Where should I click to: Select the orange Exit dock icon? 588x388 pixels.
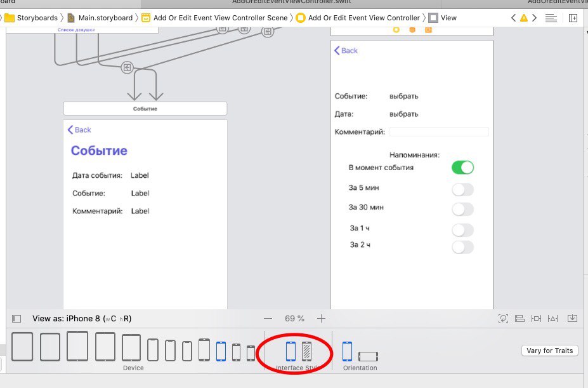point(428,30)
